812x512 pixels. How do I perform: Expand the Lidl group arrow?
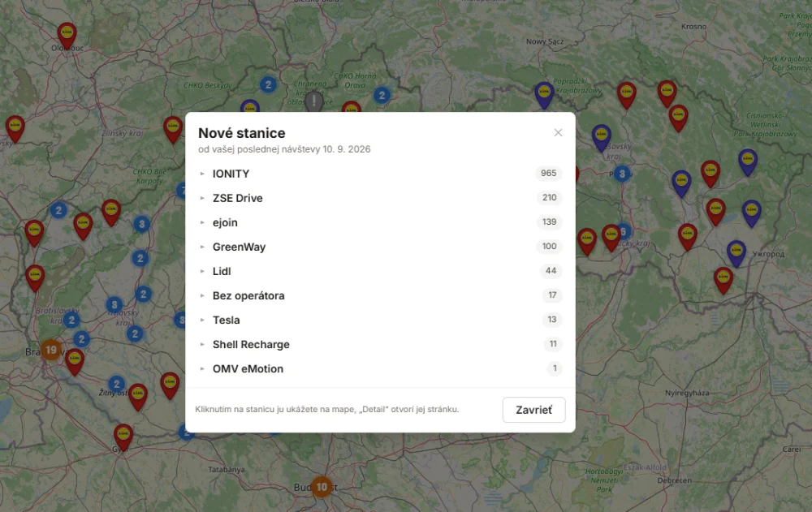pyautogui.click(x=202, y=271)
